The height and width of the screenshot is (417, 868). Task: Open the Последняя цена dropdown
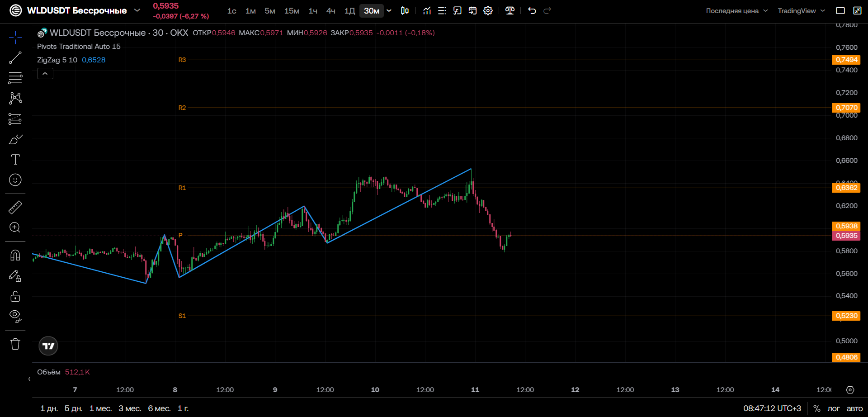coord(737,10)
